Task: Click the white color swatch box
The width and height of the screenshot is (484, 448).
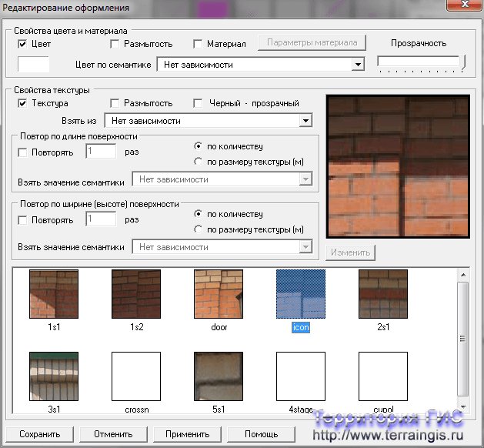Action: pos(33,65)
